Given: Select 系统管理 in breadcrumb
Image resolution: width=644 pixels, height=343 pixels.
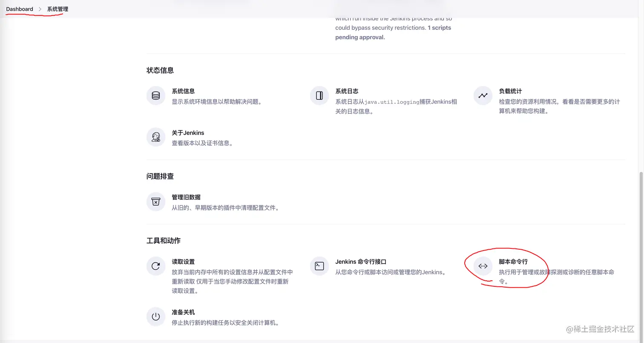Looking at the screenshot, I should coord(57,9).
